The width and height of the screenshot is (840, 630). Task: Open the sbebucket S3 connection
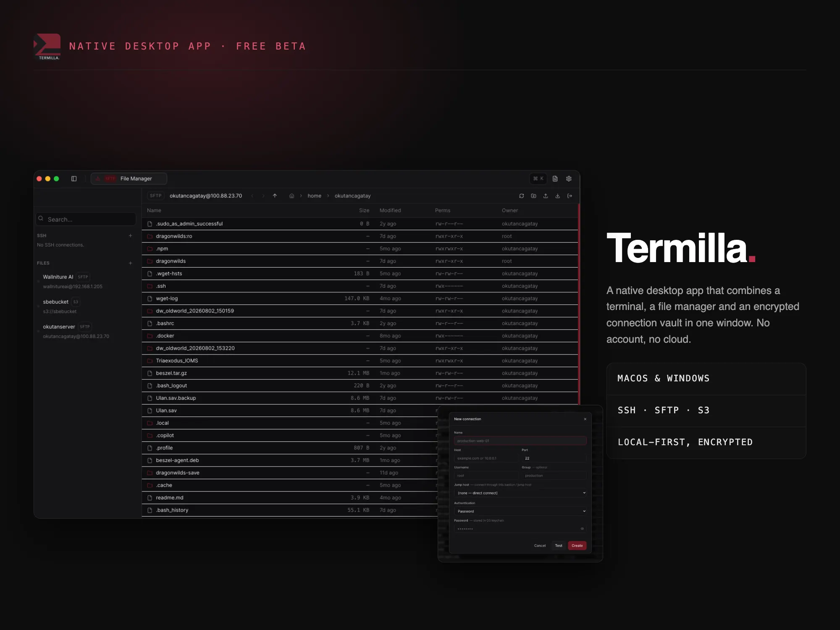coord(86,306)
